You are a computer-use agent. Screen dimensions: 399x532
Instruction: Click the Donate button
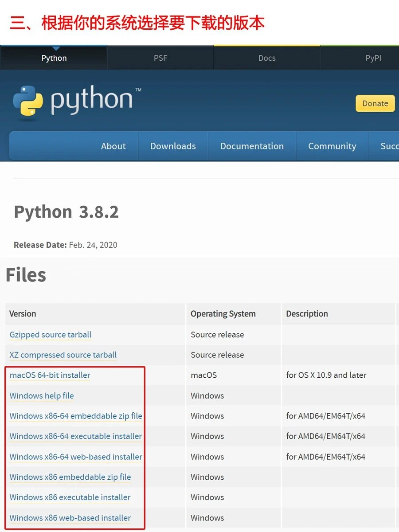pos(375,103)
